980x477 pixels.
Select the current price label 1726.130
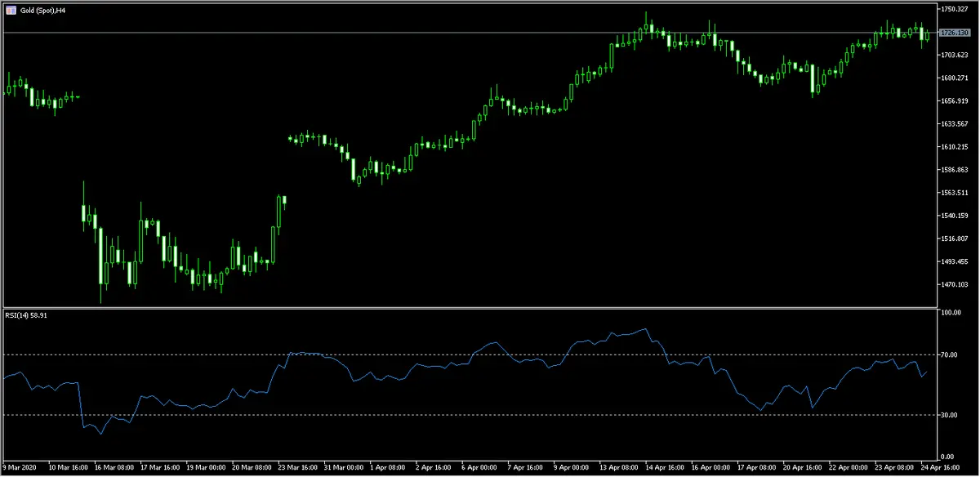tap(955, 33)
